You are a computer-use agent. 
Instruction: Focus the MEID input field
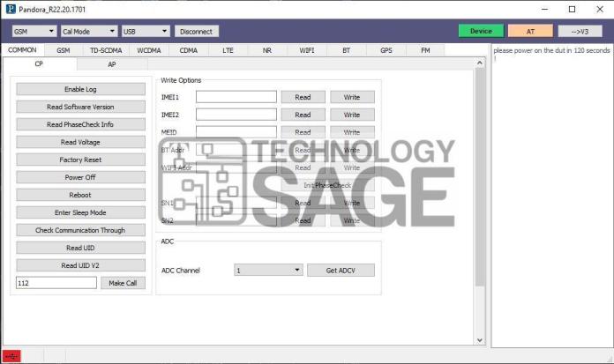coord(236,132)
